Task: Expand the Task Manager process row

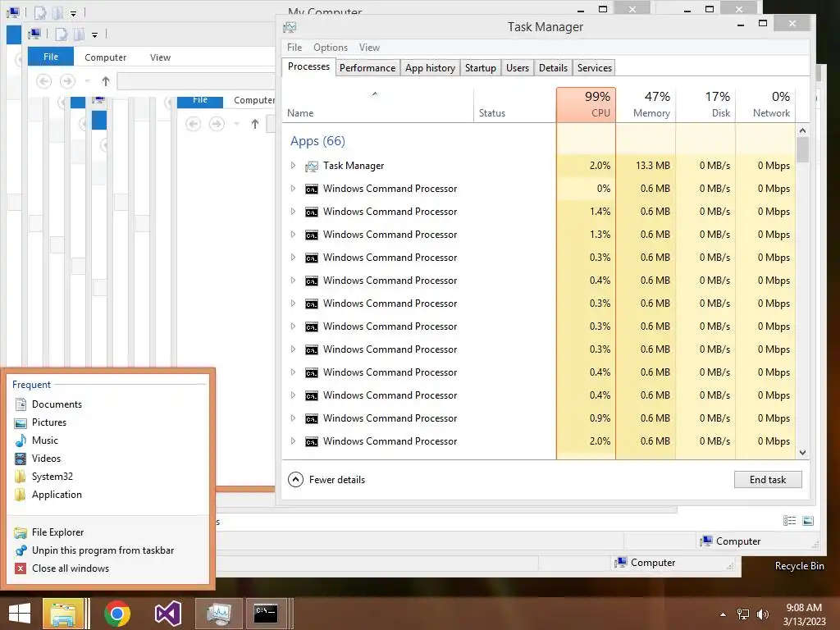Action: (x=293, y=166)
